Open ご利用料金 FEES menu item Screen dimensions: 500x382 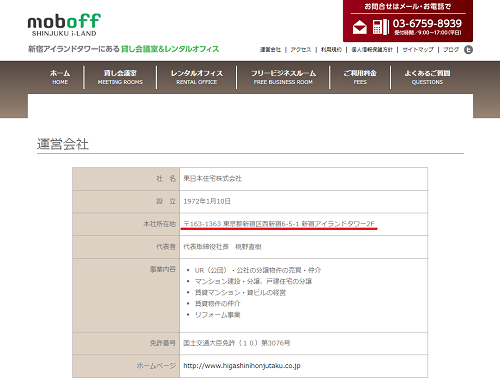pos(360,77)
